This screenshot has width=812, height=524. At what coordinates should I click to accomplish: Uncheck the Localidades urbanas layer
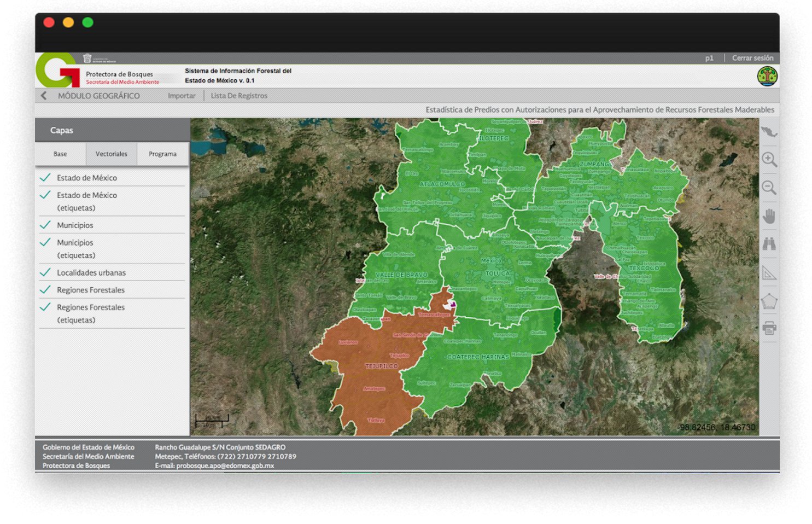pos(45,272)
